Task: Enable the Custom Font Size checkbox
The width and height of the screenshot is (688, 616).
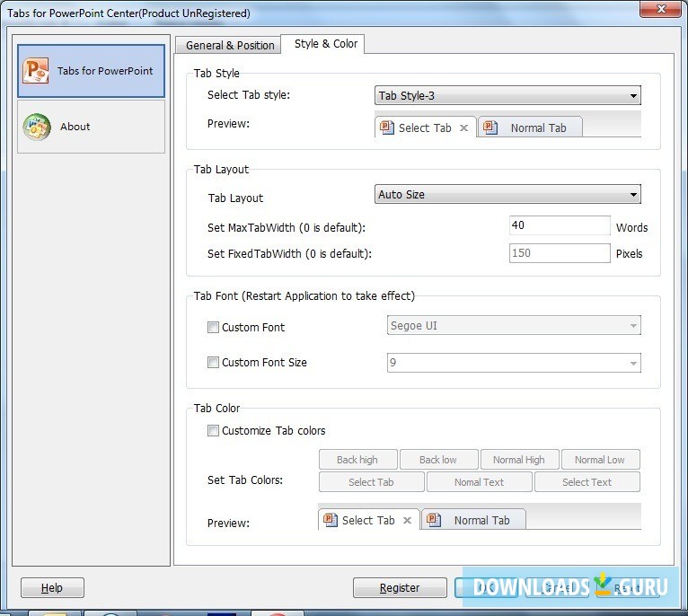Action: (213, 363)
